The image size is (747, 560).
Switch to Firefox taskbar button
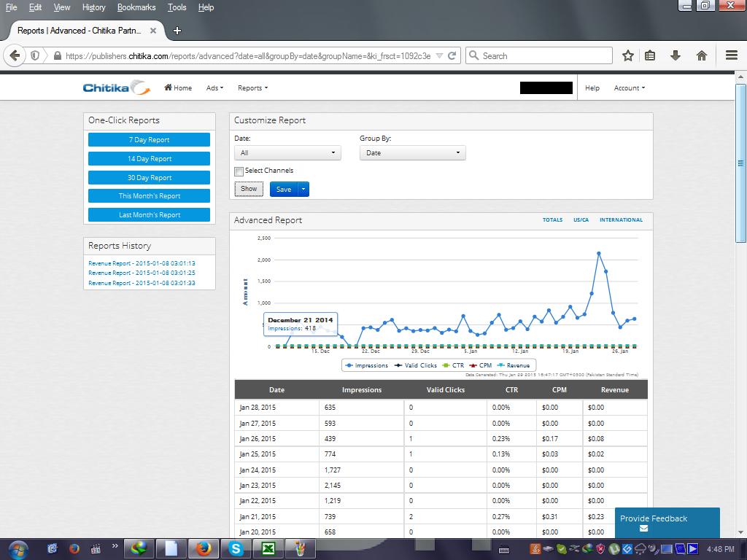[x=204, y=549]
